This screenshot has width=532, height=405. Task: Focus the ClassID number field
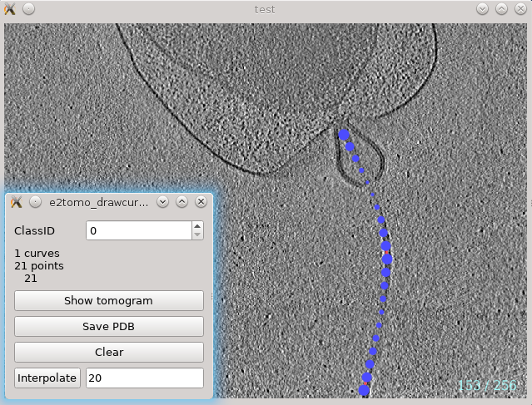[x=138, y=230]
